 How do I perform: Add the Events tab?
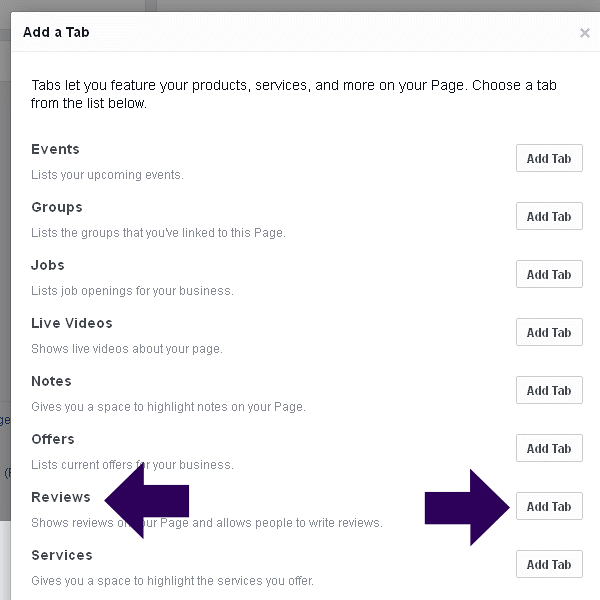tap(549, 158)
